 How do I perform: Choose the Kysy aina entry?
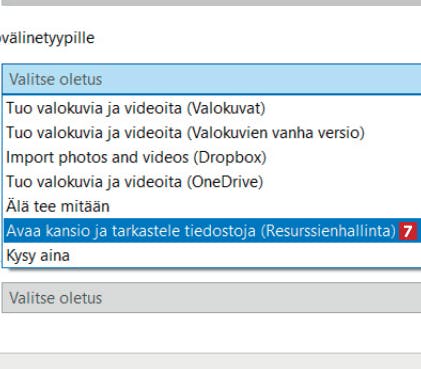click(213, 255)
